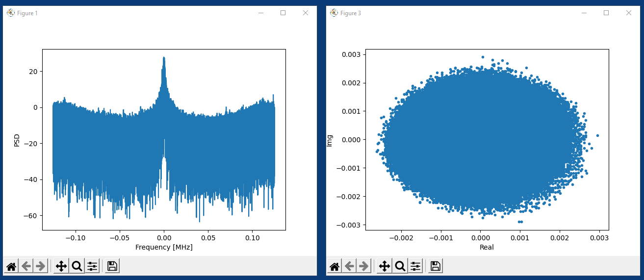This screenshot has height=280, width=644.
Task: Open Configure subplots in Figure 3
Action: 415,266
